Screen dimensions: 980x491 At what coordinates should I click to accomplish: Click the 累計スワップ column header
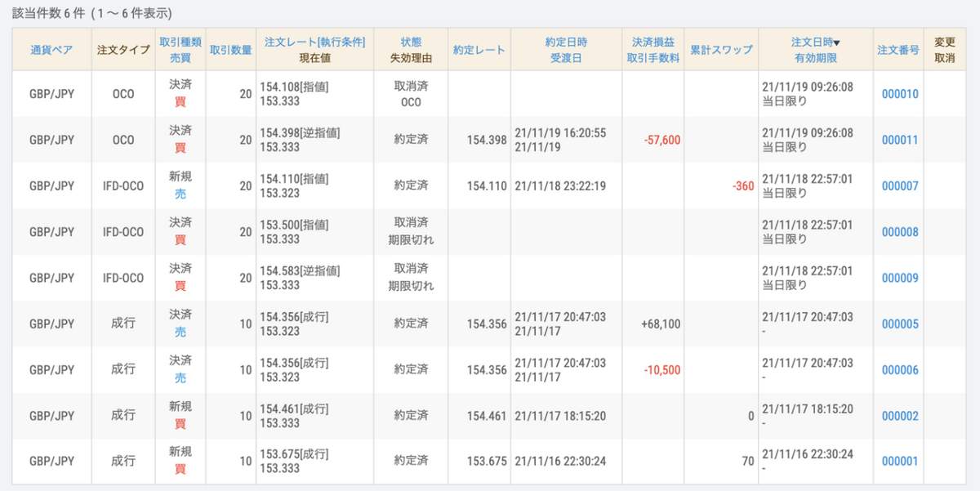coord(721,50)
